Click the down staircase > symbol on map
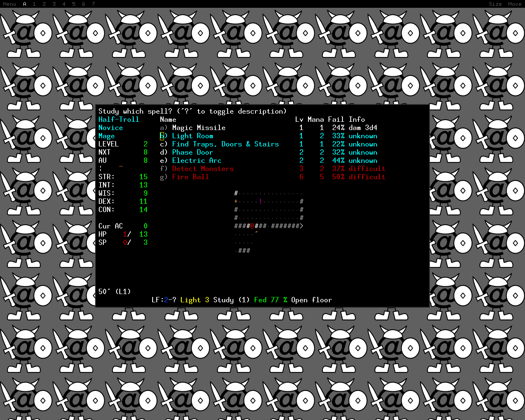Screen dimensions: 525x420 (301, 226)
